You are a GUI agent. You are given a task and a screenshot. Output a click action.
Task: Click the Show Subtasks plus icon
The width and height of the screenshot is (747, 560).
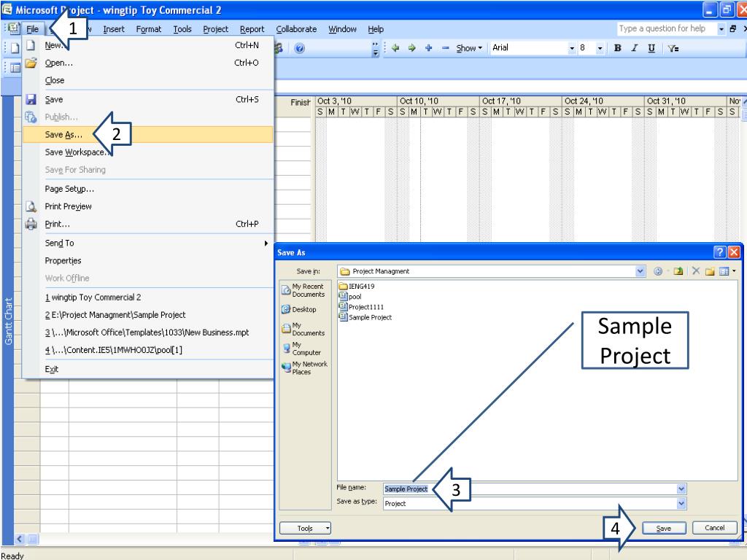pyautogui.click(x=428, y=48)
